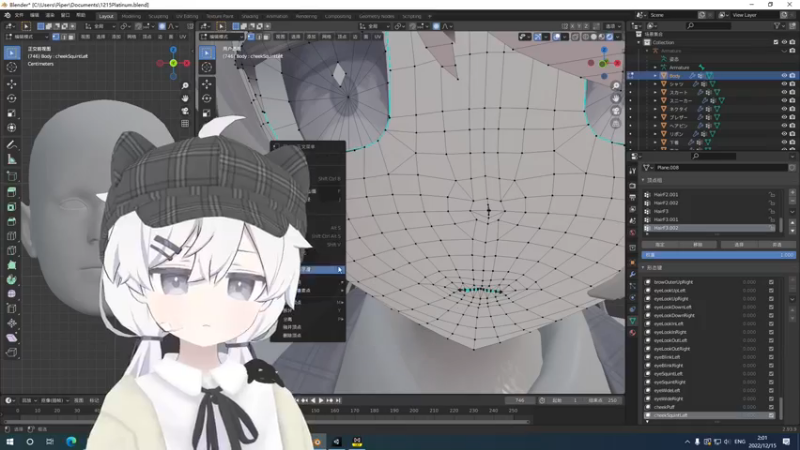Select the Shrink/Fatten tool

click(x=12, y=323)
